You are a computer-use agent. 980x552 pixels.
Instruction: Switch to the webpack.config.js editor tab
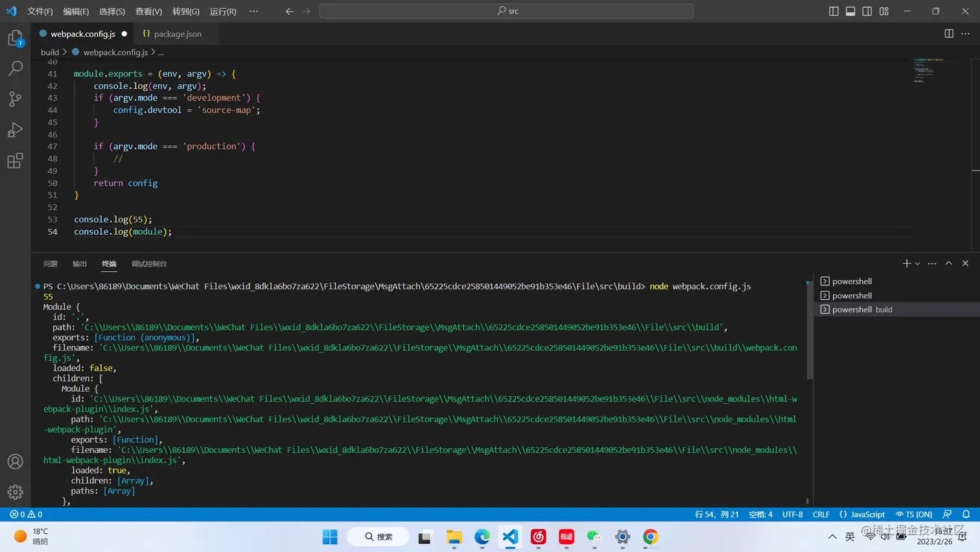click(x=83, y=34)
